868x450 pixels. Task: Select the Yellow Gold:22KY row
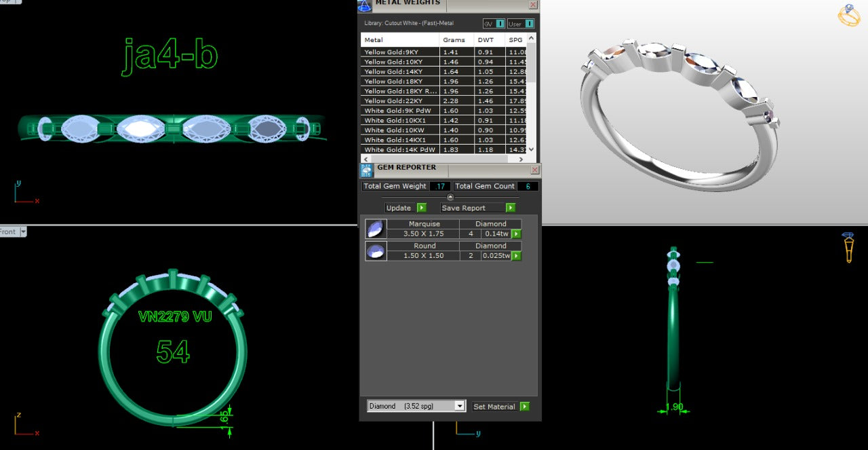pos(444,101)
